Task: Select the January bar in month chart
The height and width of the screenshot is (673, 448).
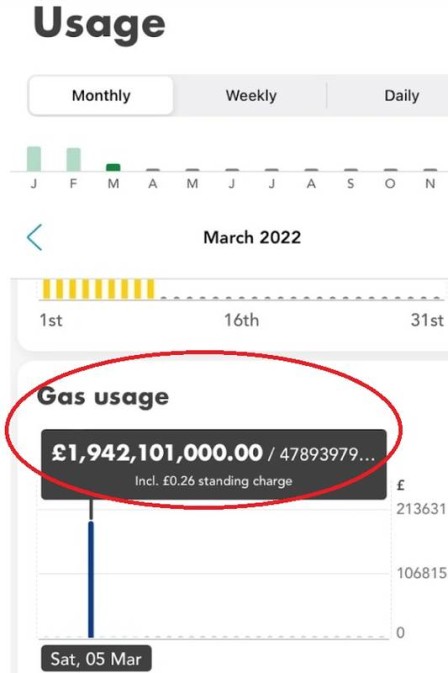Action: pos(34,159)
